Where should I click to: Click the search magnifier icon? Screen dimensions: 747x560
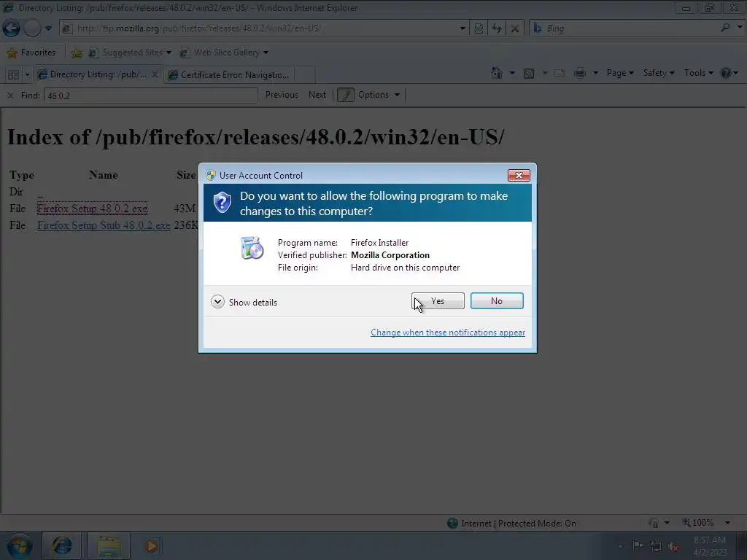(725, 28)
